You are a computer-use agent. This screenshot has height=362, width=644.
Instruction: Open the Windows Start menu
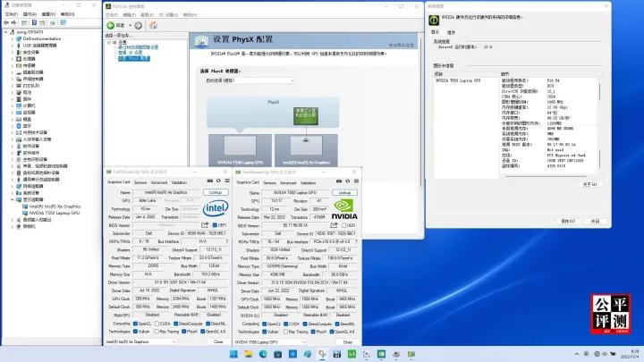(x=235, y=355)
